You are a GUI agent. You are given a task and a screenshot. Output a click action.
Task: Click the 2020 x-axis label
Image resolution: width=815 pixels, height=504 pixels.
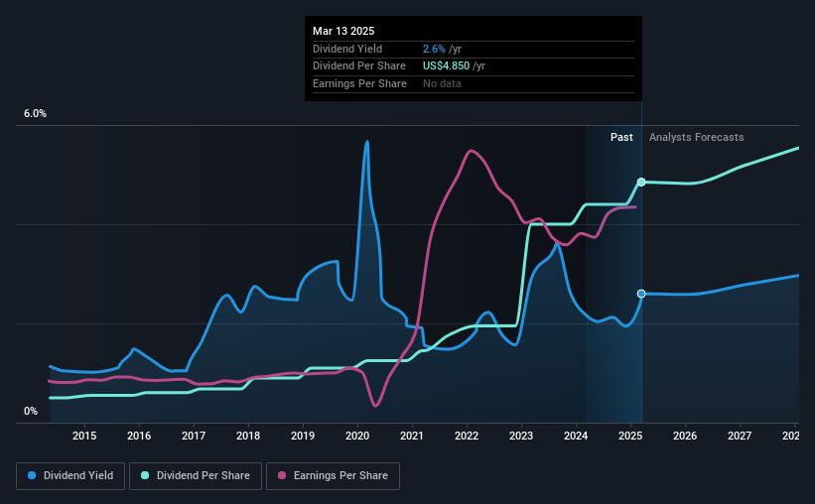pos(357,436)
